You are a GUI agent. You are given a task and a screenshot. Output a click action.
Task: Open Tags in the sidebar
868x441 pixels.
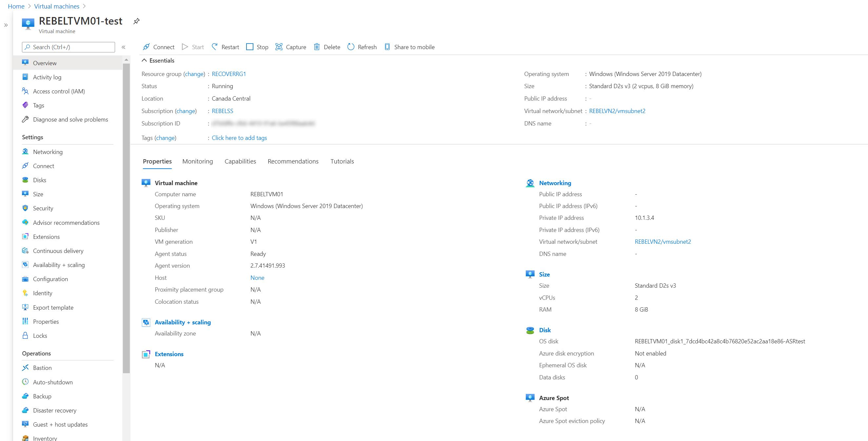pos(38,105)
